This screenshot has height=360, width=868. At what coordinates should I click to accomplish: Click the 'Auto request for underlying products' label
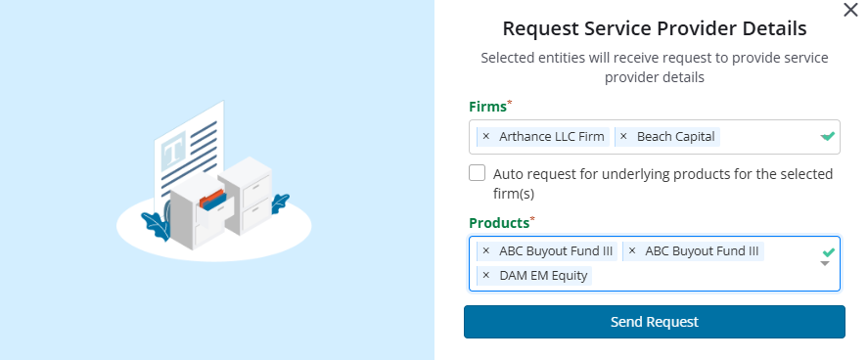click(662, 184)
